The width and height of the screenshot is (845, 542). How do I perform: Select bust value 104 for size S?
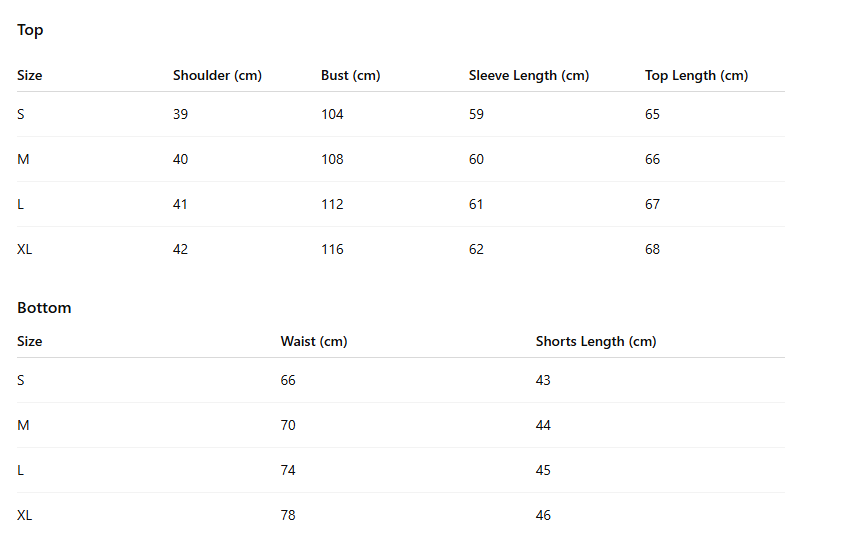pos(332,114)
